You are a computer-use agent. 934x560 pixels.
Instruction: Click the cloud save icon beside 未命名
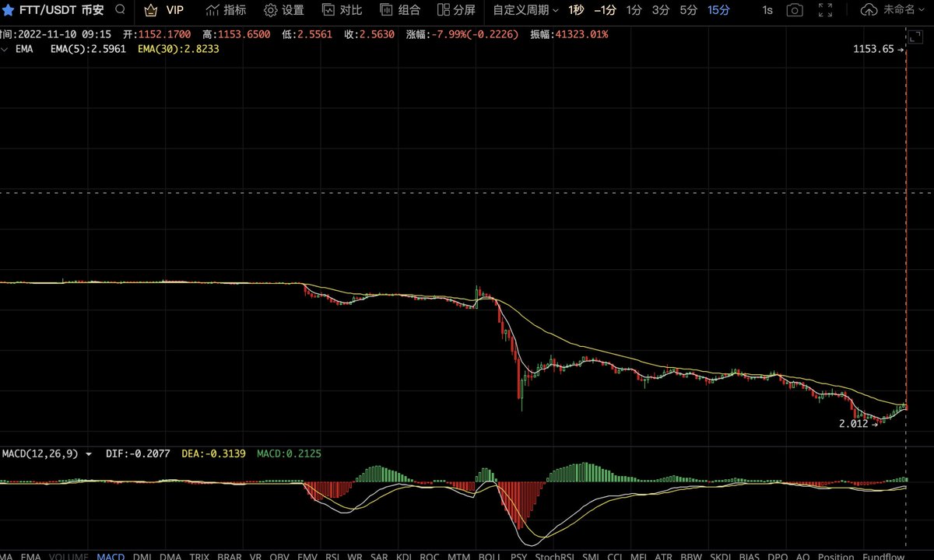(x=869, y=10)
